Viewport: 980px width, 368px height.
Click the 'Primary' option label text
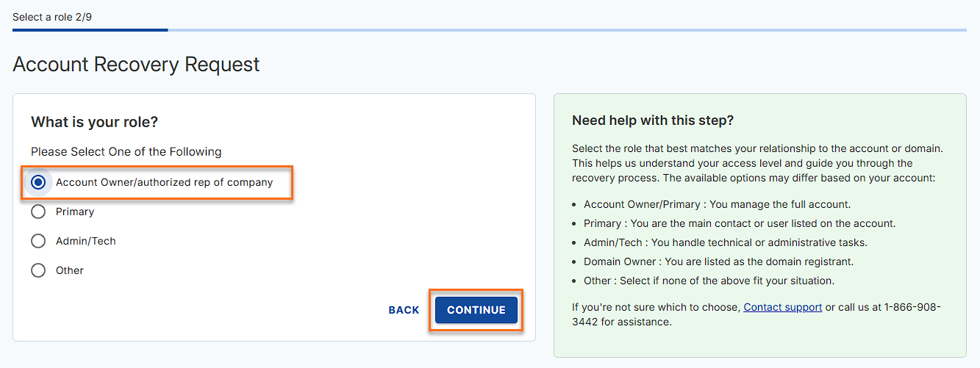75,212
